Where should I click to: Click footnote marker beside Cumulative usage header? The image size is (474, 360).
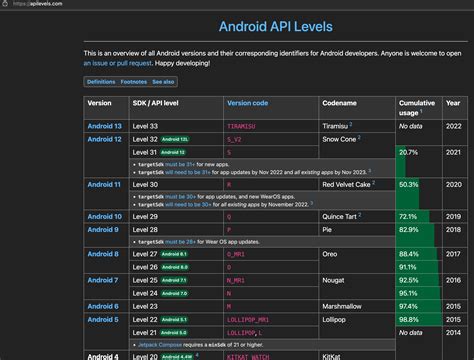[x=421, y=111]
